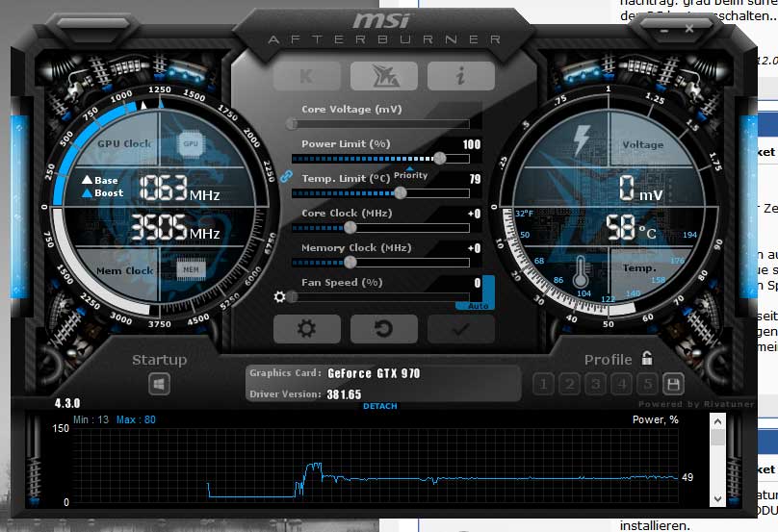Click the Power Limit slider handle
The height and width of the screenshot is (532, 778).
tap(440, 159)
